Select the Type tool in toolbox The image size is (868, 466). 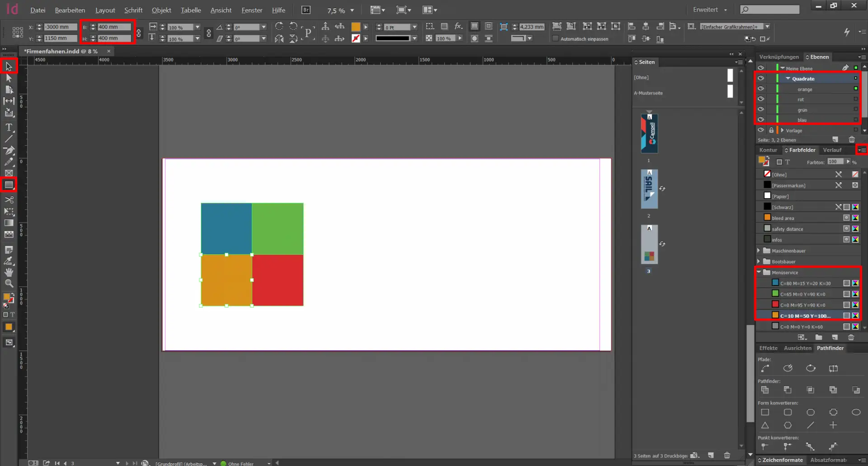point(9,127)
